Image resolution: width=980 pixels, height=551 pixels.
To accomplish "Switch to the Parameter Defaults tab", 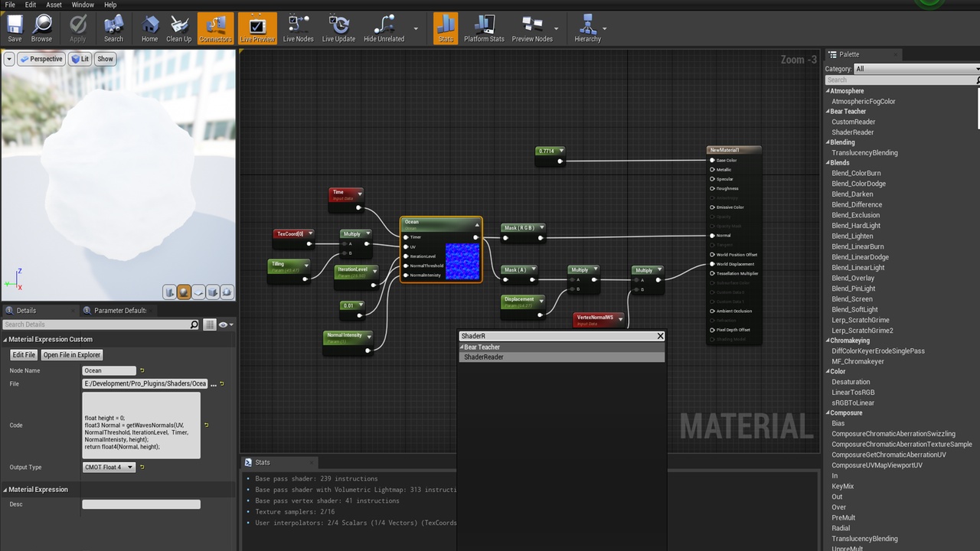I will click(119, 311).
